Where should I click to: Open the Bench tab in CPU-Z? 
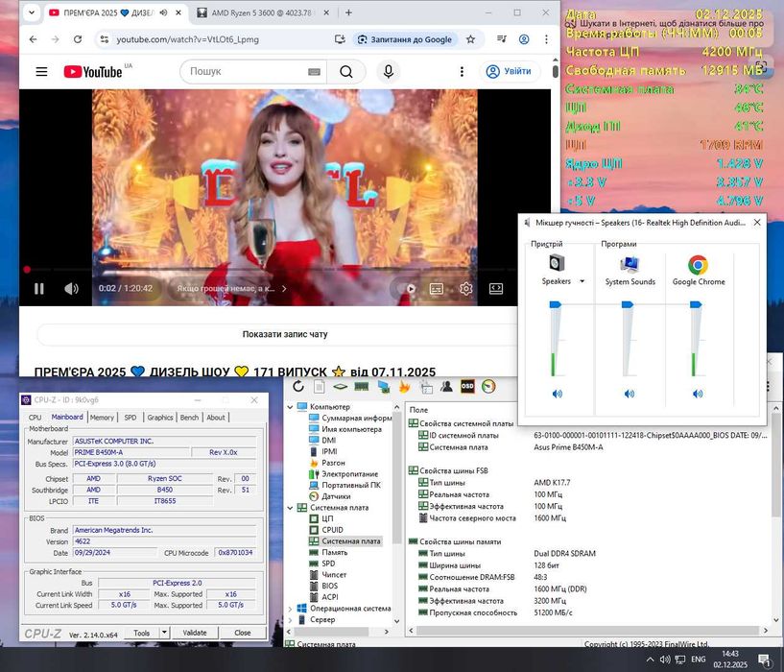[x=189, y=418]
